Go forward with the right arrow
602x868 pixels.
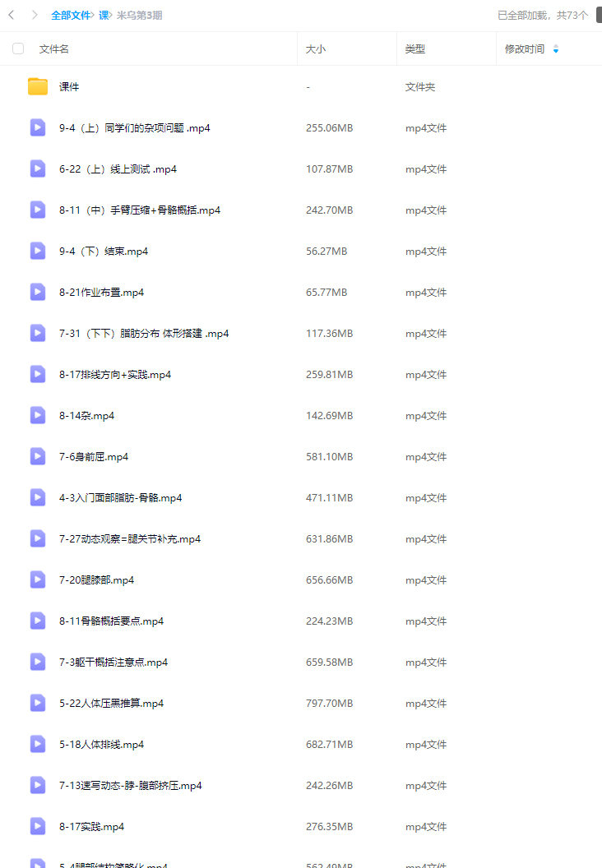35,15
